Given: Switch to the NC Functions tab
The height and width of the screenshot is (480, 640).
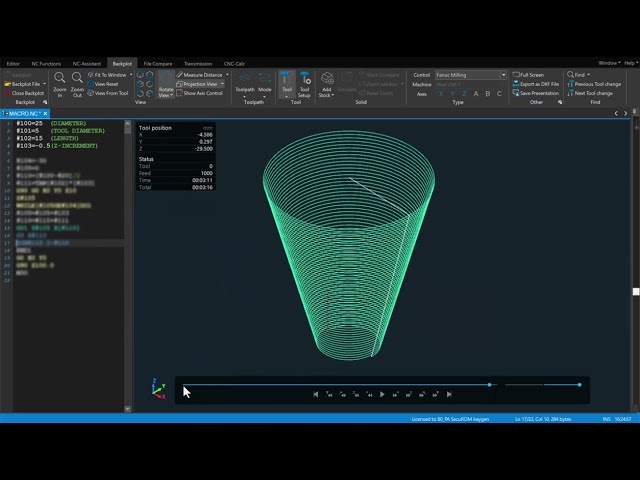Looking at the screenshot, I should tap(46, 64).
